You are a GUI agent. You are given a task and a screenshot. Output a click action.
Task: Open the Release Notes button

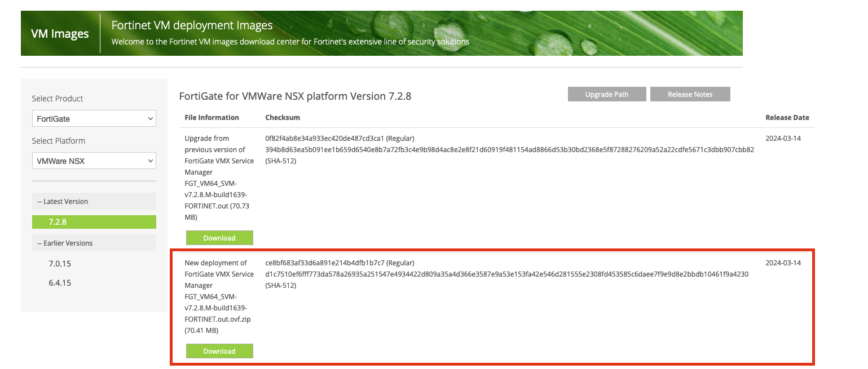click(x=690, y=94)
